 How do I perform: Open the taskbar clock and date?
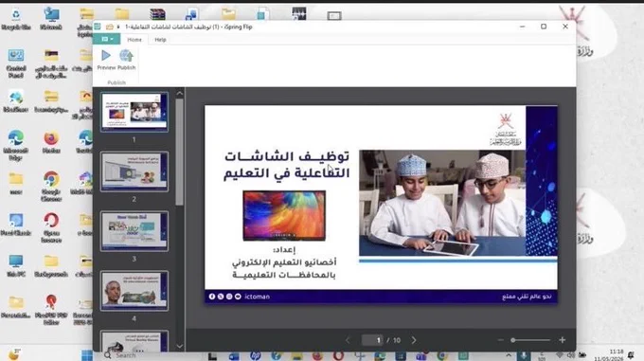tap(610, 354)
